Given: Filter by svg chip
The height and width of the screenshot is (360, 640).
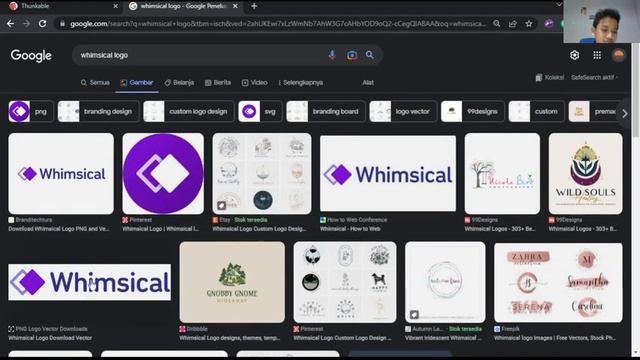Looking at the screenshot, I should 260,111.
